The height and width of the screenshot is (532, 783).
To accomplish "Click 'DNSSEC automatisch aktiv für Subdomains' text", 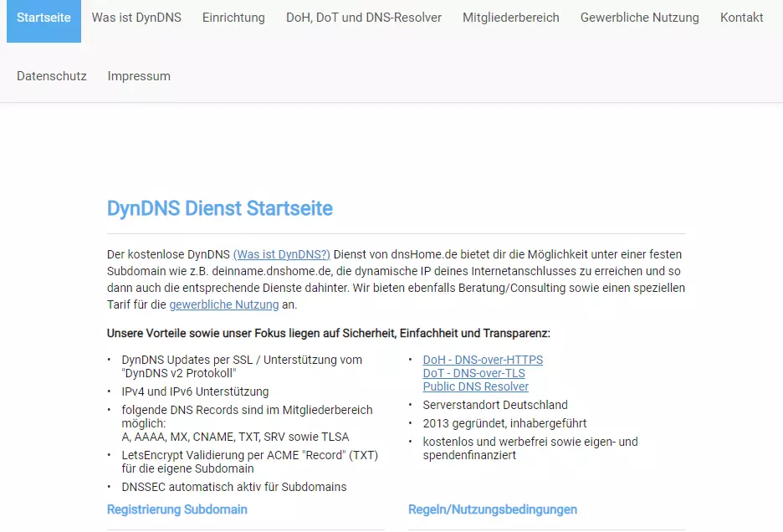I will [234, 487].
